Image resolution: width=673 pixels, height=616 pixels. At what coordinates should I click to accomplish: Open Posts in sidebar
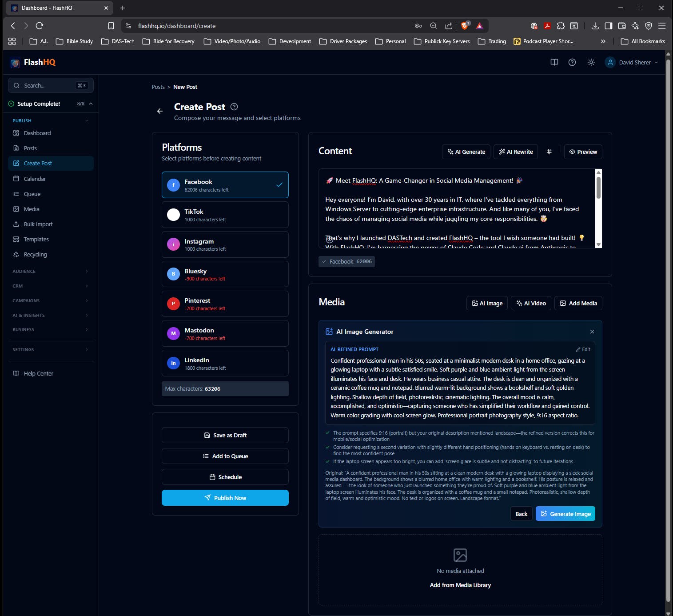(x=51, y=148)
